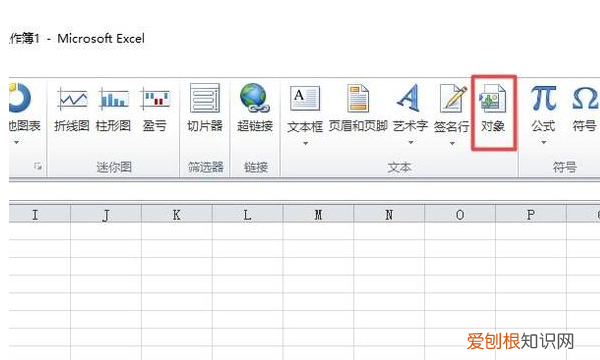This screenshot has height=360, width=600.
Task: Insert an Object (对象)
Action: 493,109
